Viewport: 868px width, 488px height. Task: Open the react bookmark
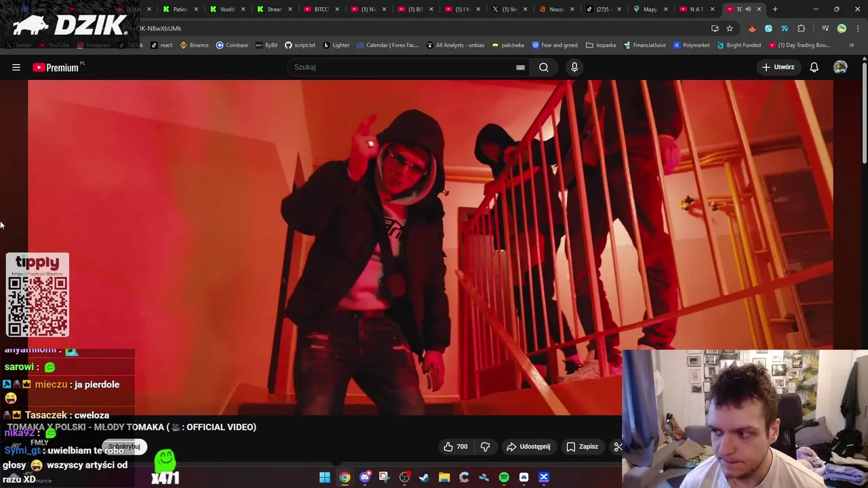[x=161, y=45]
